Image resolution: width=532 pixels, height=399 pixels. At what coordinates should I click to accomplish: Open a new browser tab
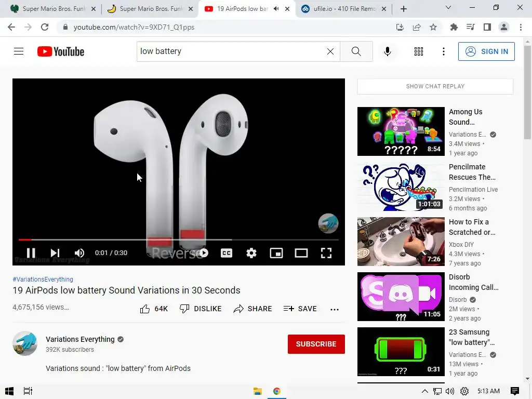pos(403,9)
